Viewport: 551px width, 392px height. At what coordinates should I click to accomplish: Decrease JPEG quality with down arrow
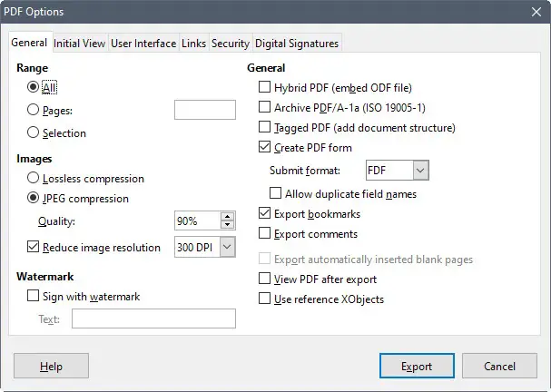click(227, 225)
